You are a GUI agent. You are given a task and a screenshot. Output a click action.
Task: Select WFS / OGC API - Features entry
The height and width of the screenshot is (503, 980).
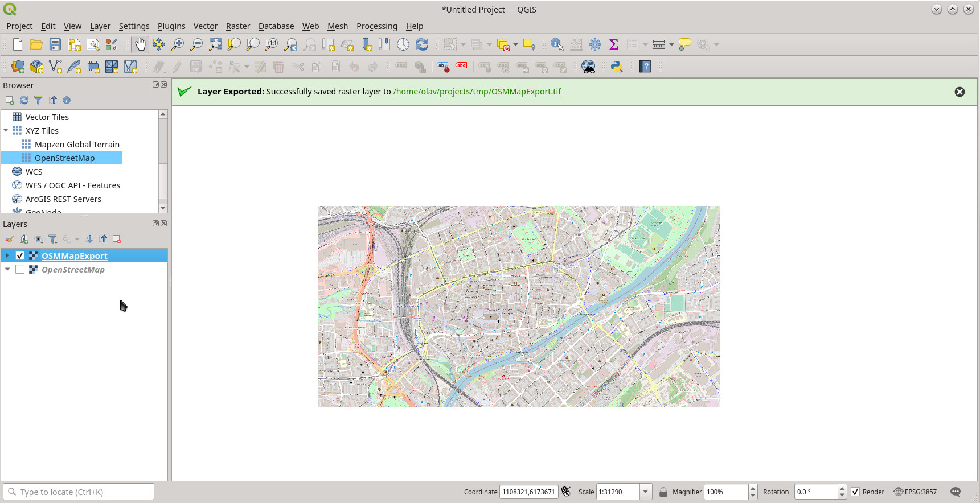[73, 185]
